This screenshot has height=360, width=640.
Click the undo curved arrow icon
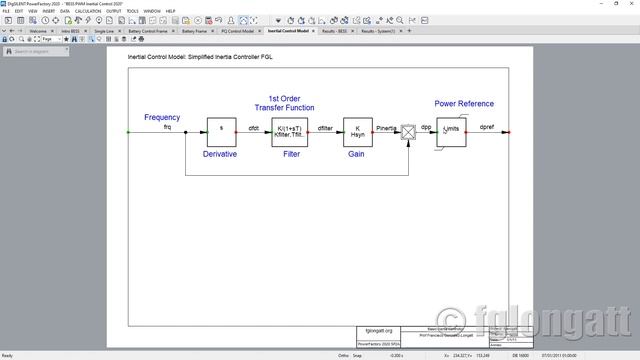pos(219,20)
